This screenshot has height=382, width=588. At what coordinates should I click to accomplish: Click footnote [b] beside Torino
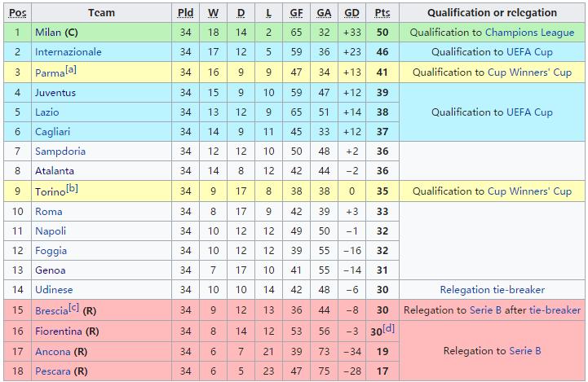pos(73,188)
